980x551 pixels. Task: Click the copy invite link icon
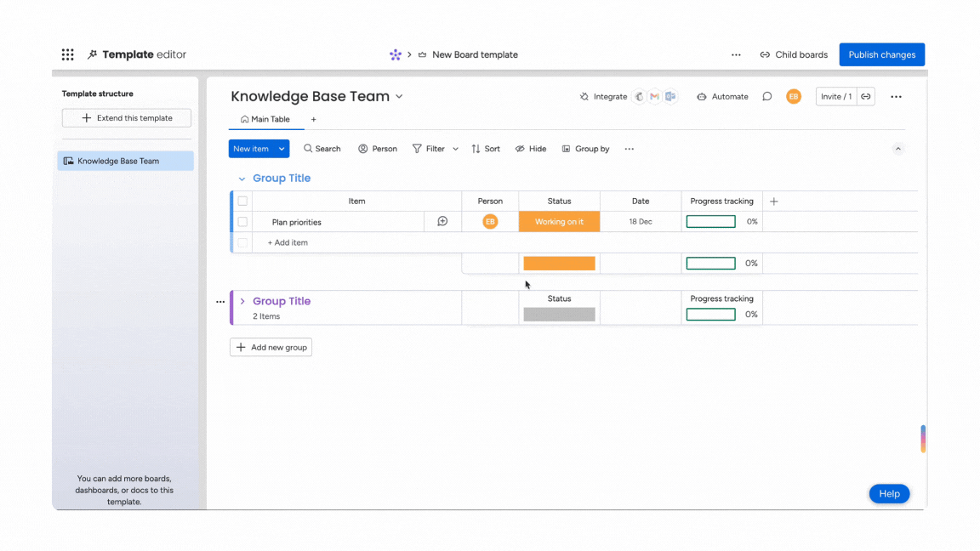(866, 97)
